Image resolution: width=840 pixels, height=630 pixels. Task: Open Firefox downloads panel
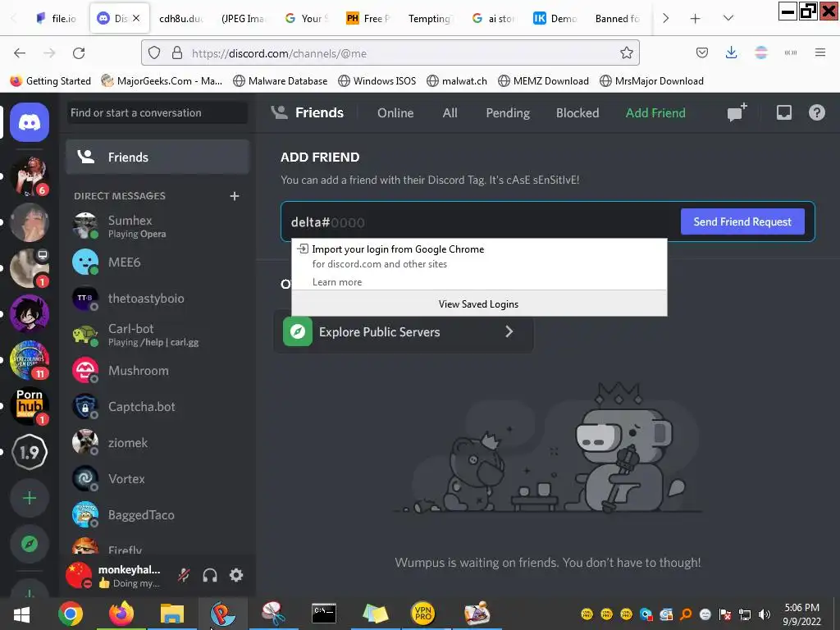[x=731, y=53]
